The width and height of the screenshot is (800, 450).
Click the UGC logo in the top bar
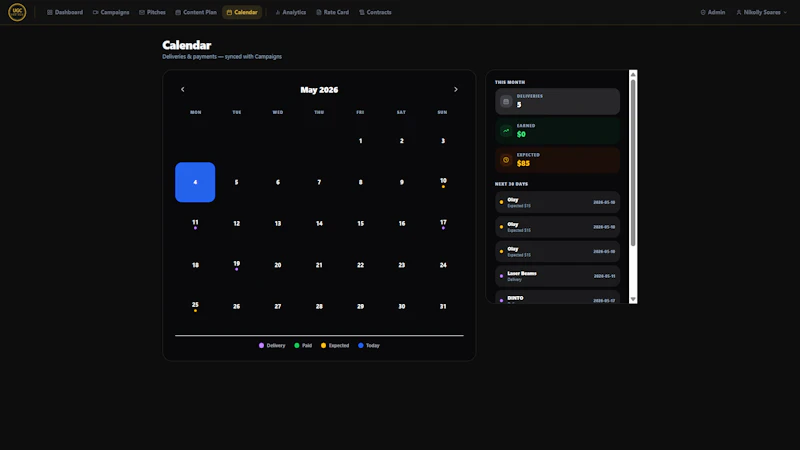pyautogui.click(x=17, y=12)
